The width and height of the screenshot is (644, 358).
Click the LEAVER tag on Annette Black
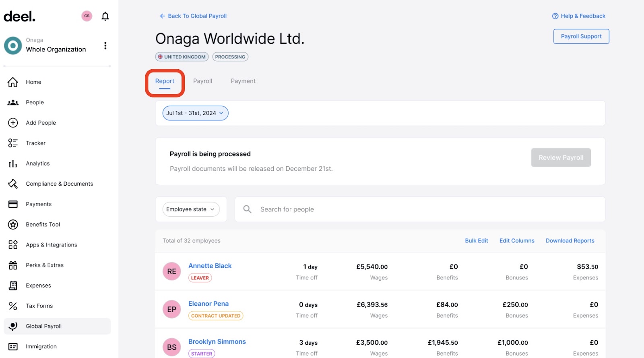pyautogui.click(x=200, y=278)
